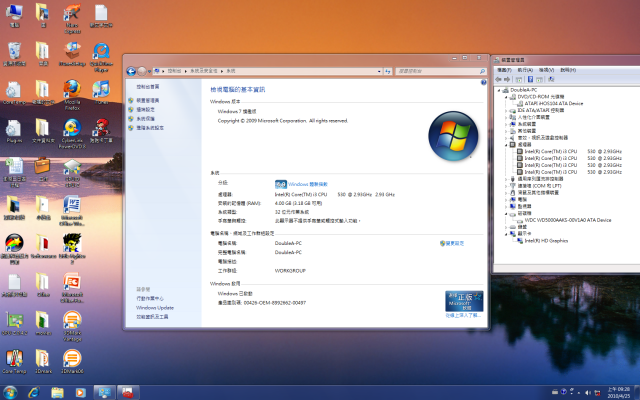Collapse the display adapters node above Intel HD Graphics
The width and height of the screenshot is (640, 400).
click(506, 234)
